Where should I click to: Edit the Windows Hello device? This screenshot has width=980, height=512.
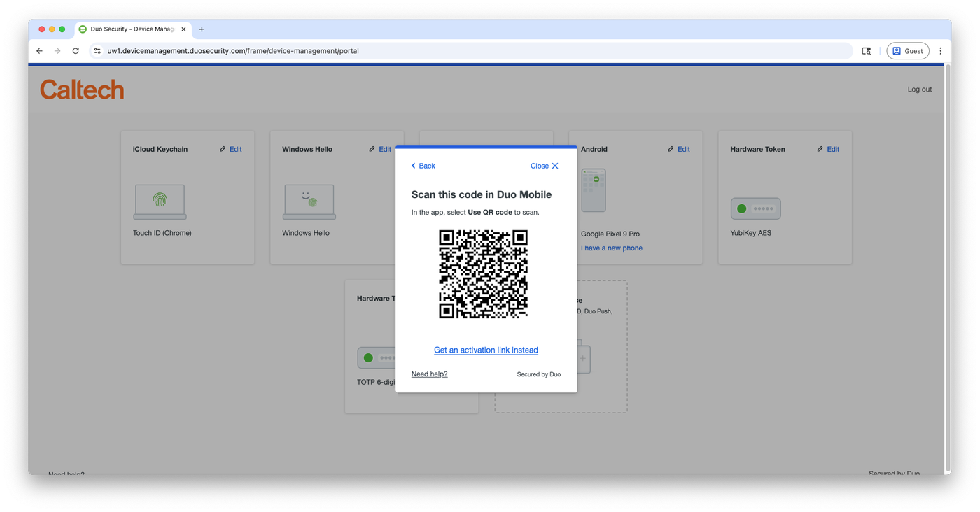[x=380, y=149]
